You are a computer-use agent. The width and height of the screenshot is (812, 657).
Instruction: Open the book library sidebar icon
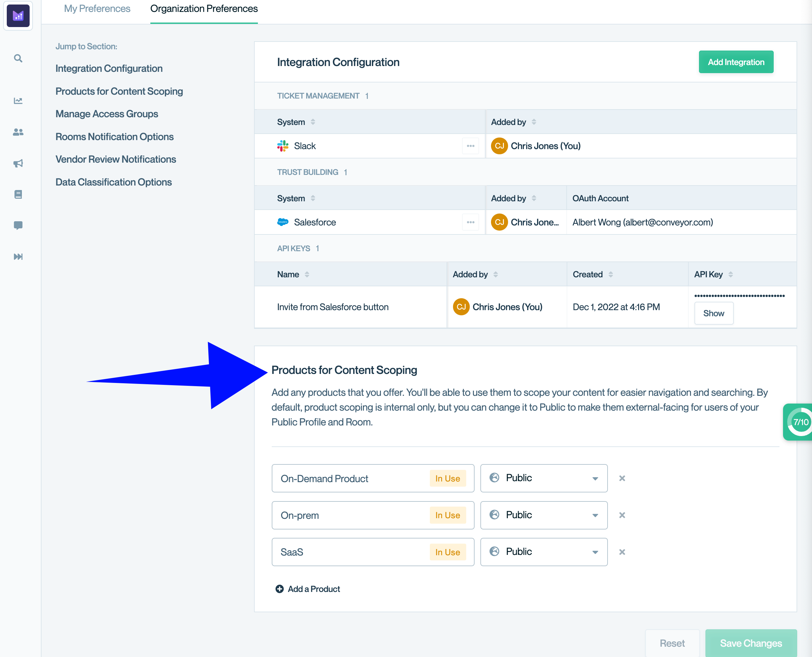[18, 195]
